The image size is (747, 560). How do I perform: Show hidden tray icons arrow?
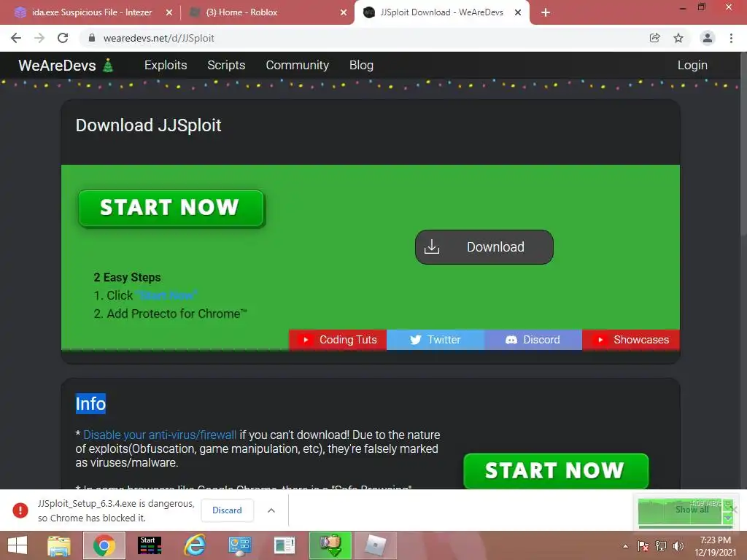pos(625,546)
